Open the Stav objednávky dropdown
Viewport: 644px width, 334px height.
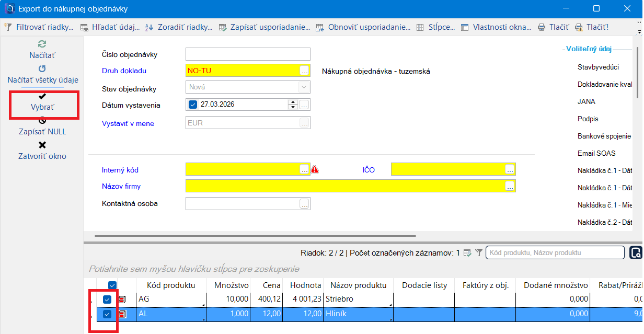click(304, 87)
